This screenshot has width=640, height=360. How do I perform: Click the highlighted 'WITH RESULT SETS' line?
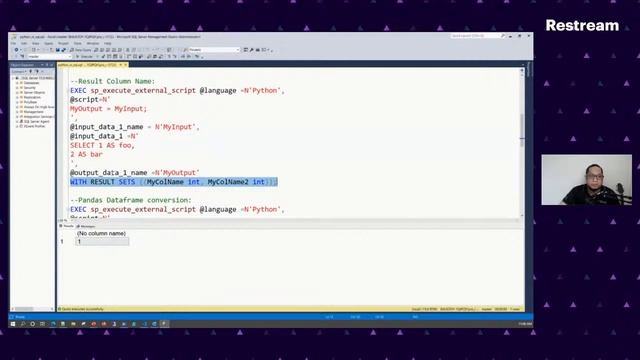(x=174, y=182)
